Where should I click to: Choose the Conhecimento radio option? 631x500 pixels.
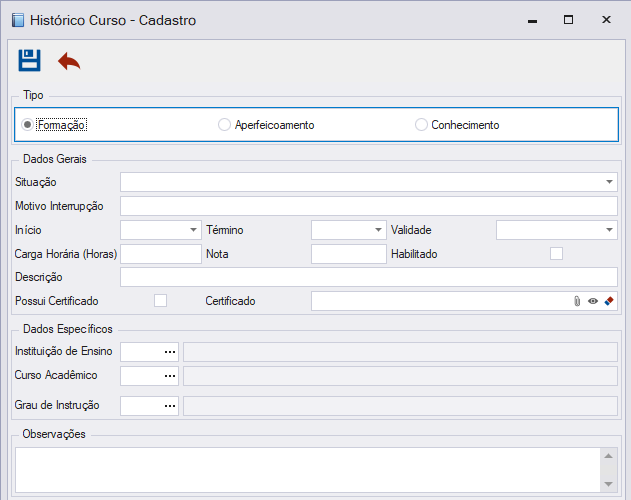click(x=421, y=125)
